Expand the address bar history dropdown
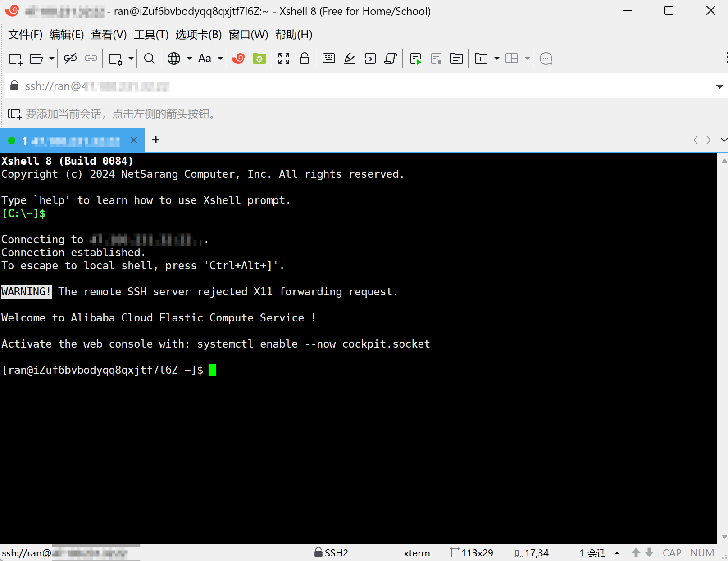728x561 pixels. coord(719,86)
